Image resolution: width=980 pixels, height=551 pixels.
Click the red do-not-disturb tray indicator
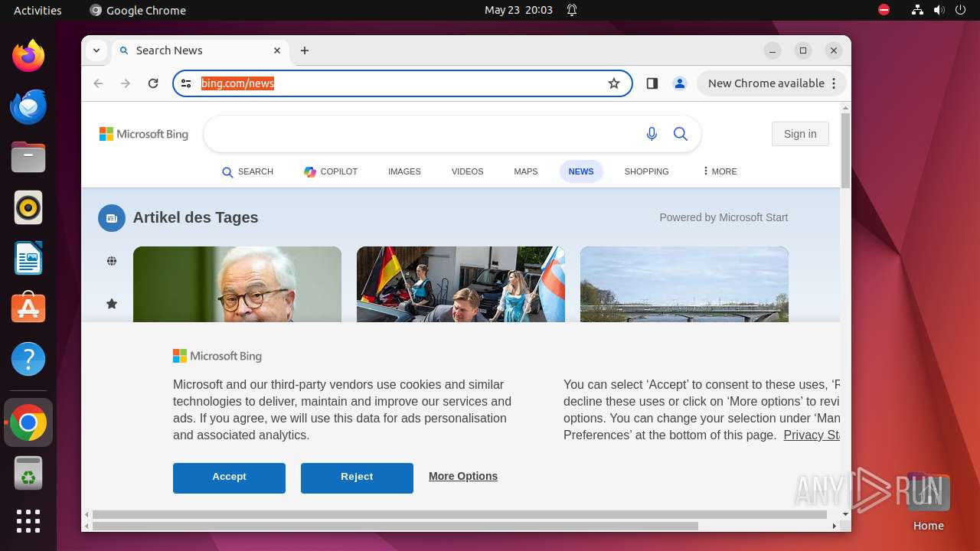[884, 10]
